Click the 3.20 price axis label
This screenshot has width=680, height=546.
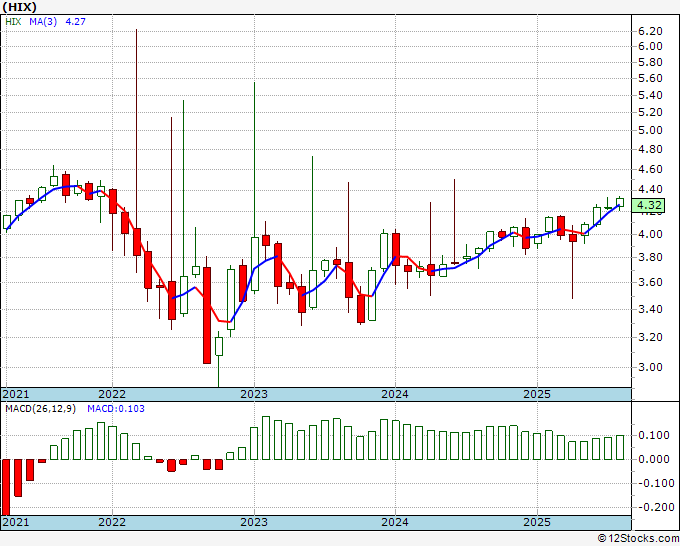(x=650, y=337)
